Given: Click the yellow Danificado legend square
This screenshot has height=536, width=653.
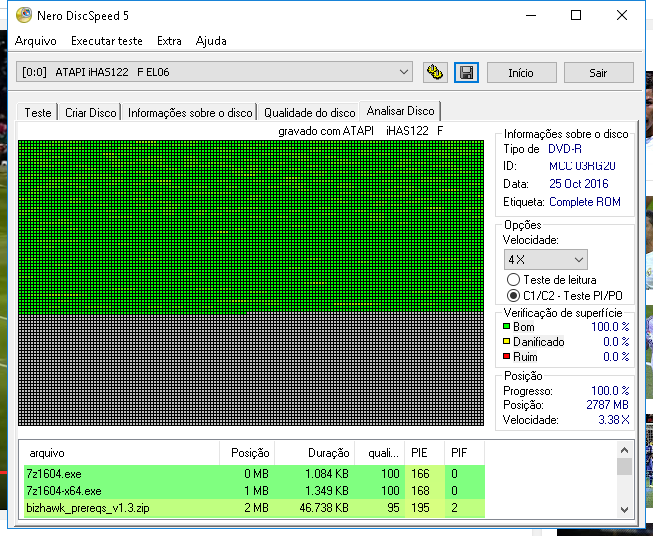Looking at the screenshot, I should click(x=506, y=342).
